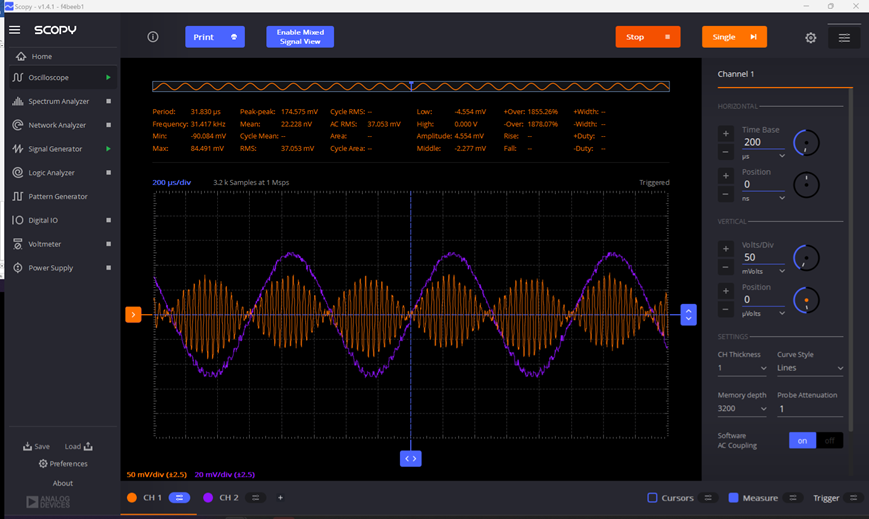The image size is (869, 519).
Task: Open Trigger settings menu icon
Action: tap(853, 498)
